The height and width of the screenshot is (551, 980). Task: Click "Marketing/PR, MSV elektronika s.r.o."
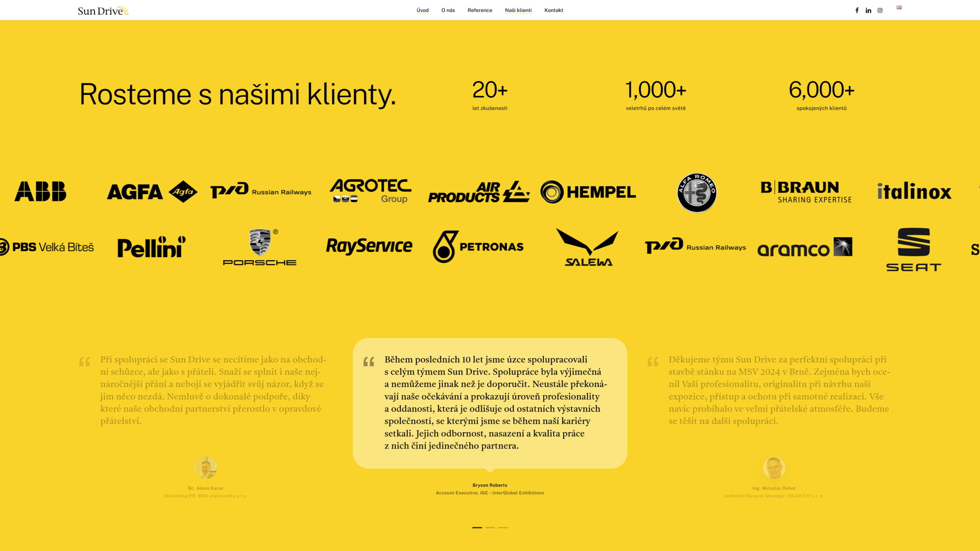point(206,496)
